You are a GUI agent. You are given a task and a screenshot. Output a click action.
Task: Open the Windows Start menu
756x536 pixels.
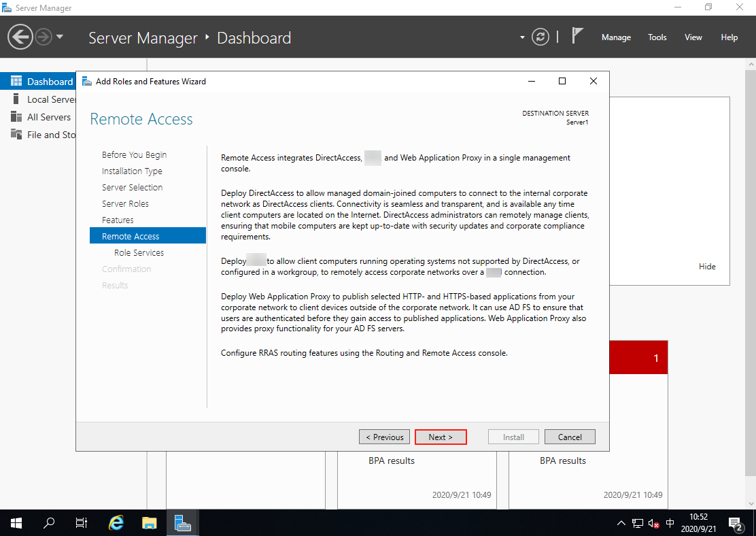coord(16,522)
